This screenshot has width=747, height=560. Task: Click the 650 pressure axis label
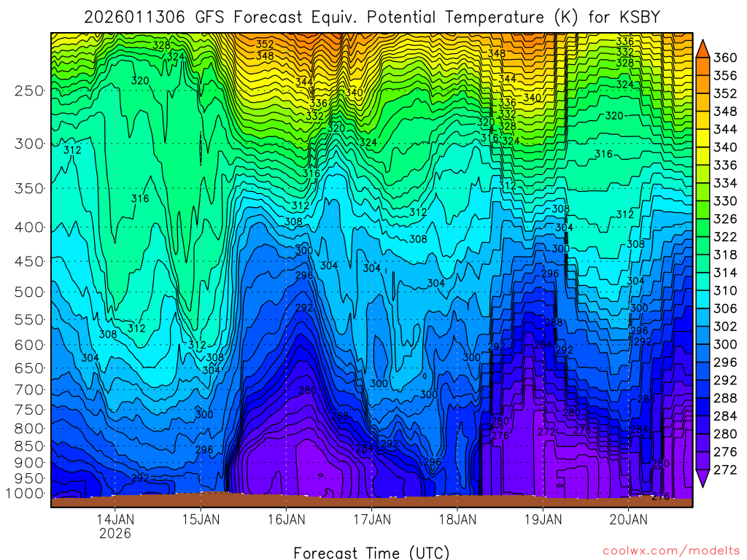[x=29, y=368]
